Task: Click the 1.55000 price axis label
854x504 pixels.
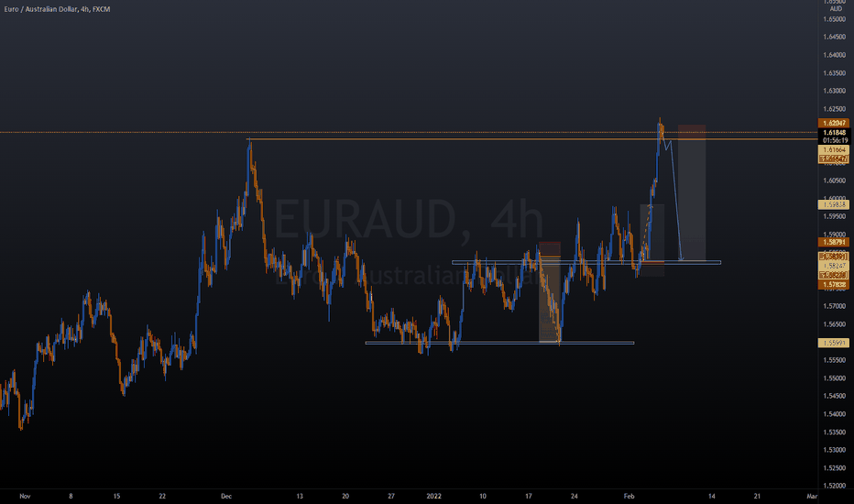Action: (835, 378)
